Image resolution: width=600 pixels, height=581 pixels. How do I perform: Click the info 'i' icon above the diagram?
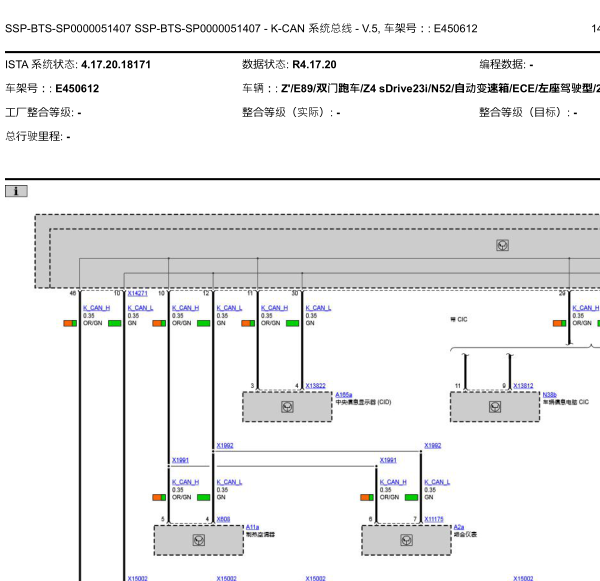coord(16,191)
